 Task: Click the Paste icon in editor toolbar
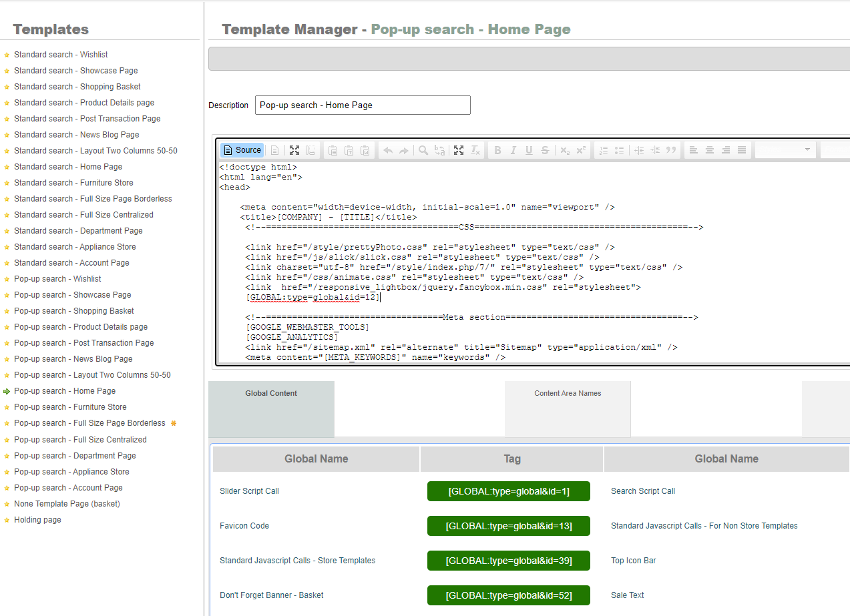point(333,150)
